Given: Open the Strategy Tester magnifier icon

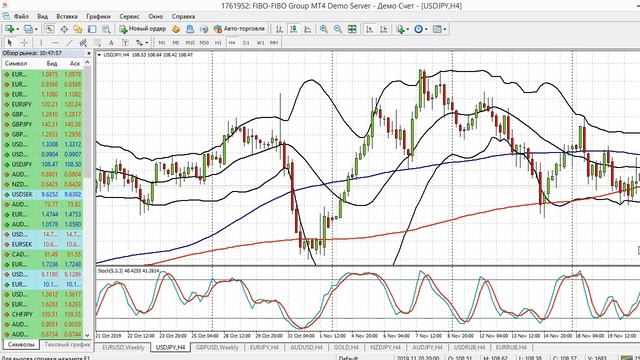Looking at the screenshot, I should click(x=106, y=29).
